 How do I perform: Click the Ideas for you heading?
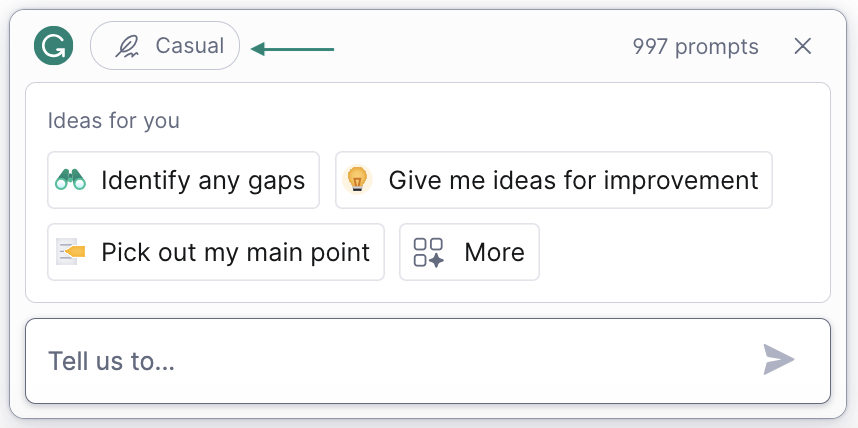114,121
